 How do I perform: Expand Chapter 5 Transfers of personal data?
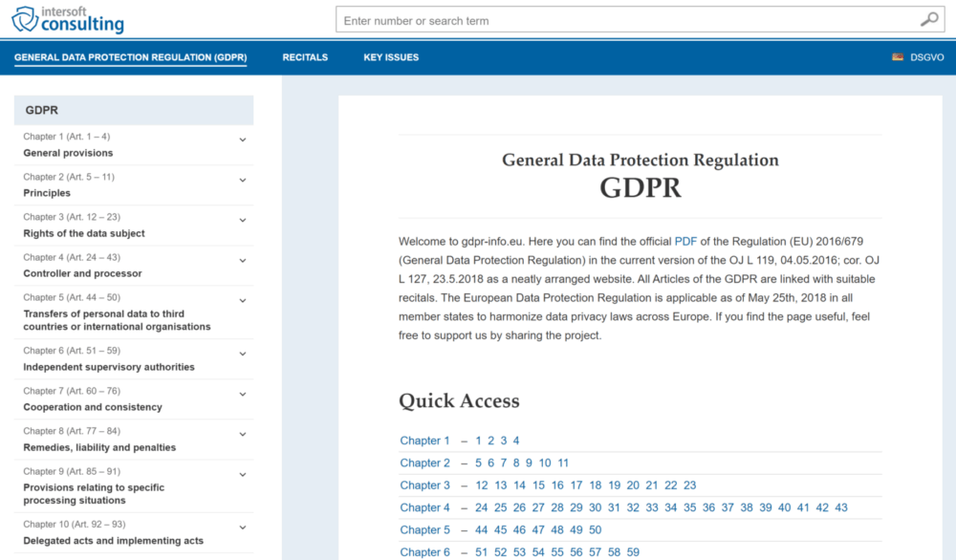coord(133,312)
